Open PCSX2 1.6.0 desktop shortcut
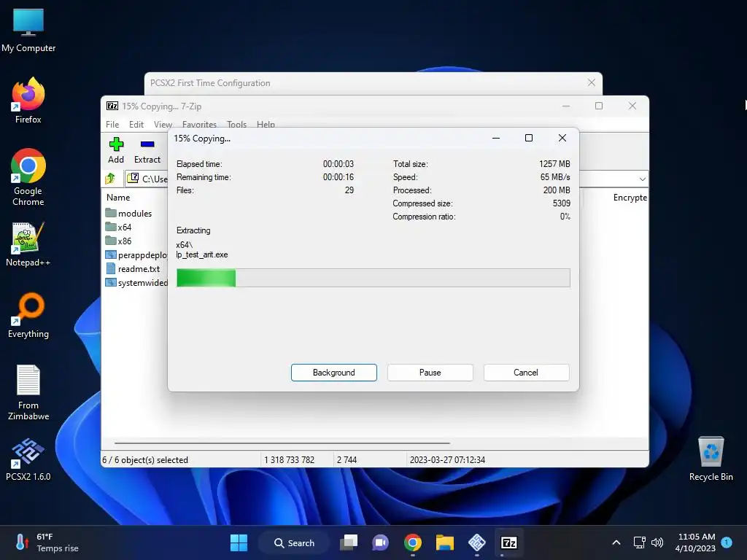The image size is (747, 560). (x=28, y=459)
